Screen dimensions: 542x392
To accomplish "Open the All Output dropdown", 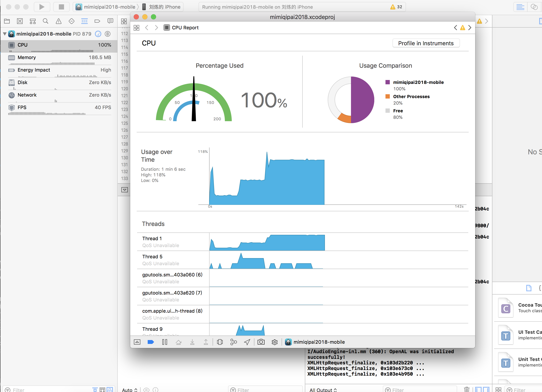I will [x=323, y=390].
